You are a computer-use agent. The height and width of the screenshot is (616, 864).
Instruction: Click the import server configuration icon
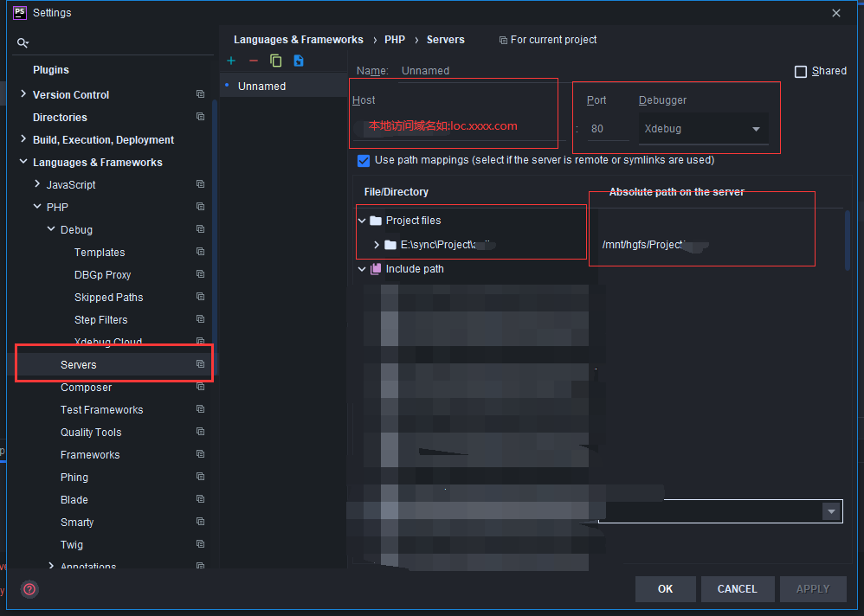(299, 61)
